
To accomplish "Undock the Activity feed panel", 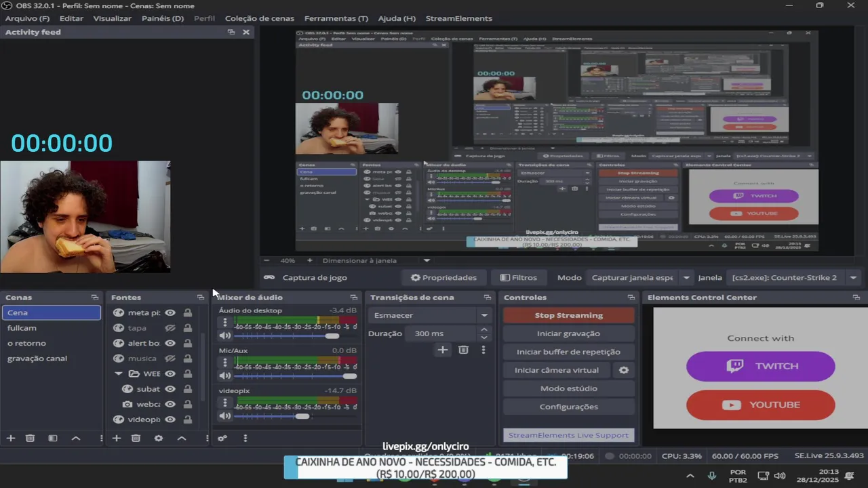I will (x=231, y=32).
